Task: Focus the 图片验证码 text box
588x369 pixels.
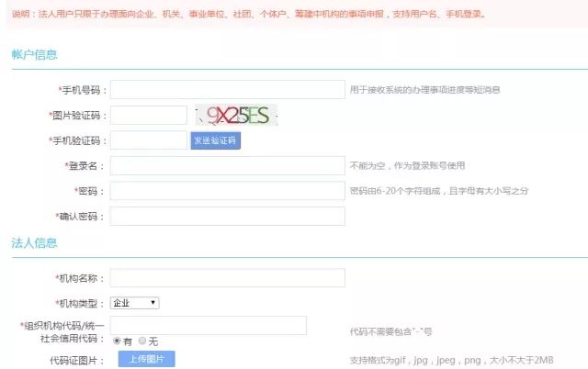Action: tap(149, 115)
